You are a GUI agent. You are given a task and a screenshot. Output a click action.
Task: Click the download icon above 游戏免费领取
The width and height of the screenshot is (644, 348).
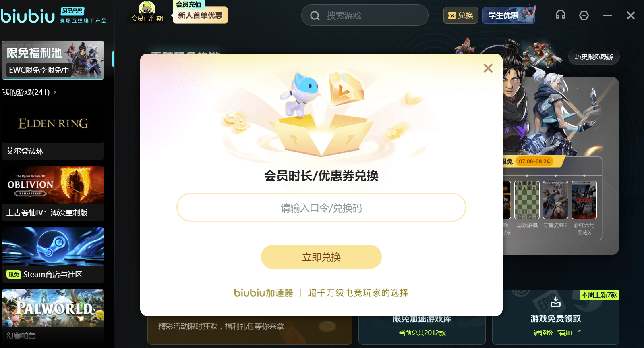(556, 302)
